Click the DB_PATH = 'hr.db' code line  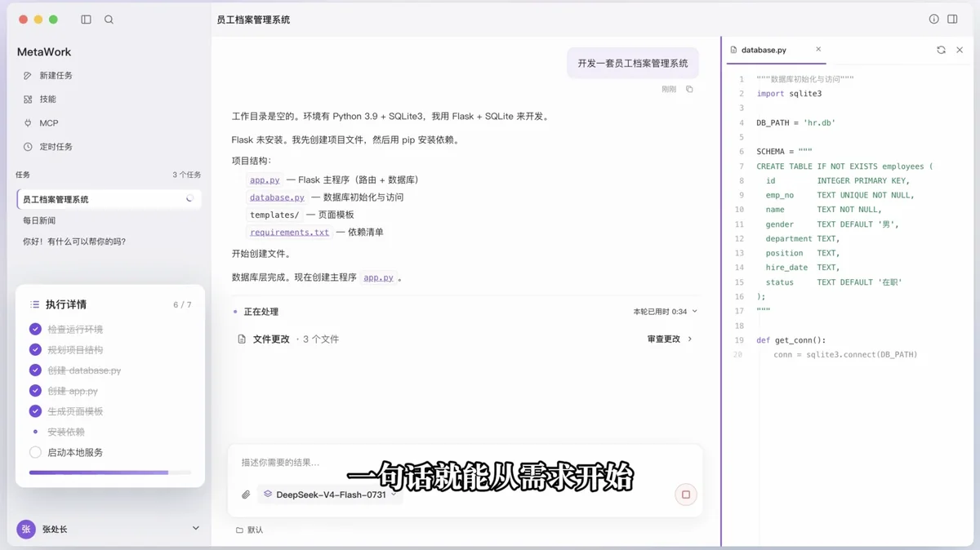795,122
